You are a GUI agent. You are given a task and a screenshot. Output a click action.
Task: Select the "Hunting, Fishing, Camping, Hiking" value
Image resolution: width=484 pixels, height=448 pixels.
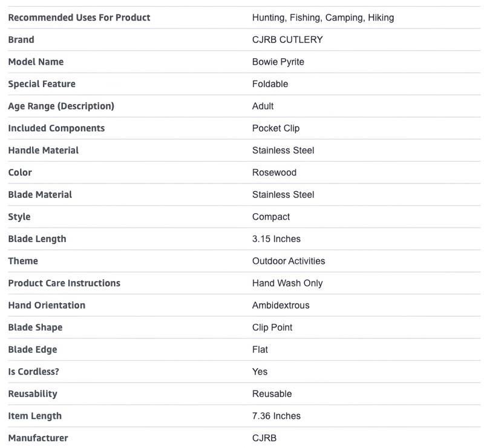[x=322, y=18]
